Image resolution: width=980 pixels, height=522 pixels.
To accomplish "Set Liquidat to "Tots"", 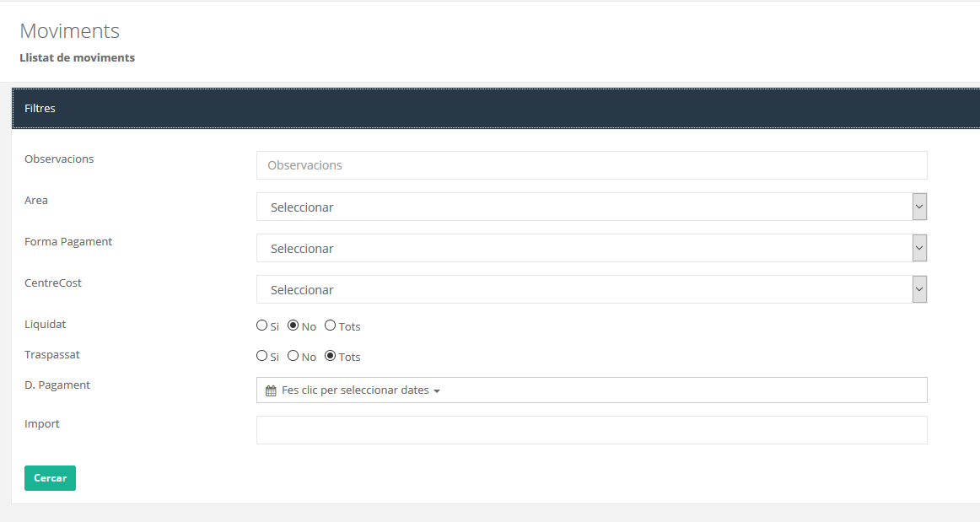I will point(331,326).
